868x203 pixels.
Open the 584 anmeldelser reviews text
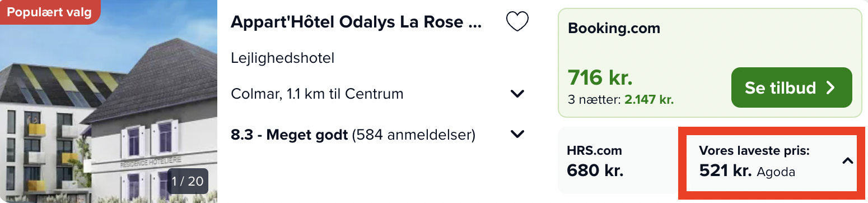point(413,135)
